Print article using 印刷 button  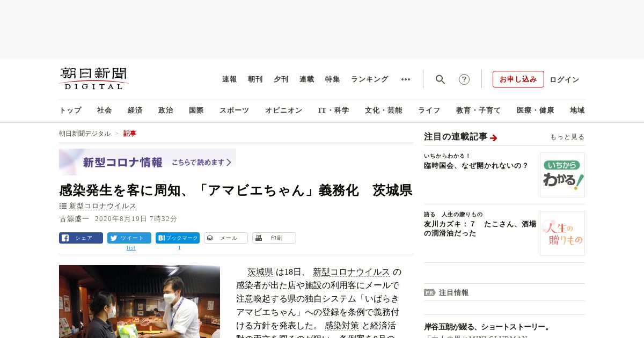pos(274,238)
